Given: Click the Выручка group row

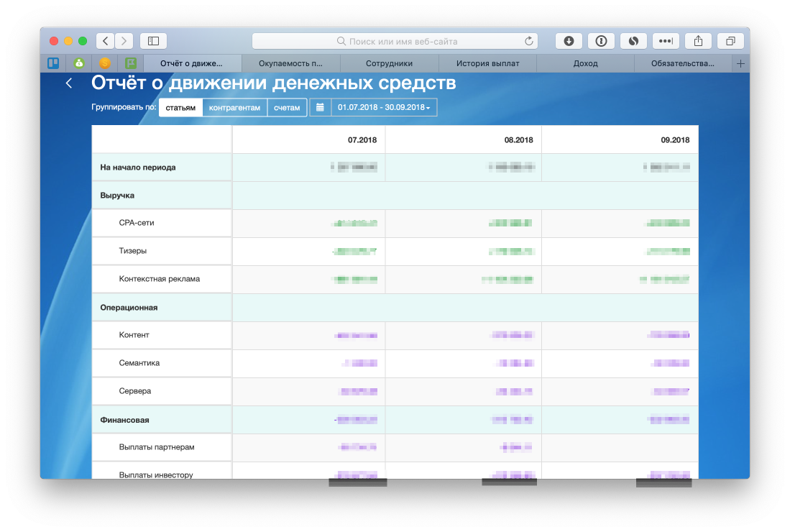Looking at the screenshot, I should [395, 196].
